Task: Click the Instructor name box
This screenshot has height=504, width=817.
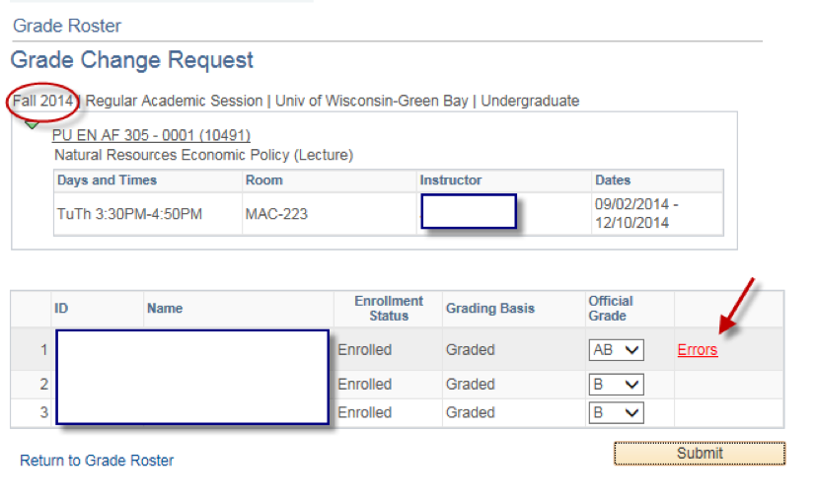Action: click(469, 211)
